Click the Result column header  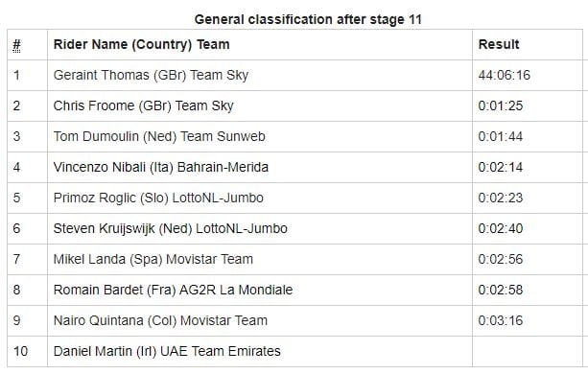click(499, 44)
